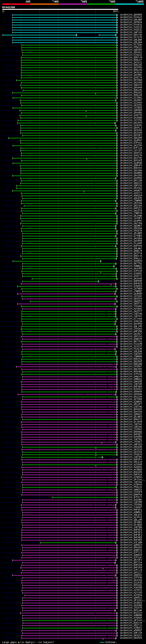This screenshot has height=644, width=146.
Task: Click the UniRef100_P24102 label
Action: point(131,55)
